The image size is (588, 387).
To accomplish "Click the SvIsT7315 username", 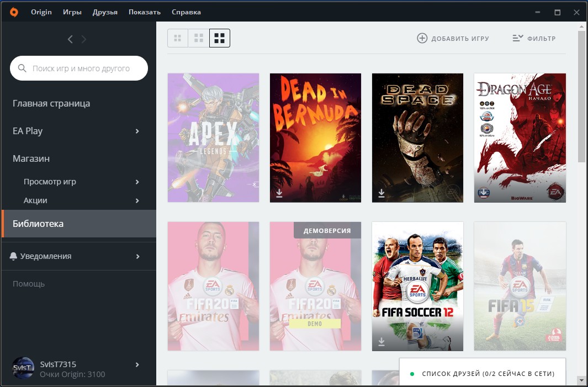I will [58, 364].
